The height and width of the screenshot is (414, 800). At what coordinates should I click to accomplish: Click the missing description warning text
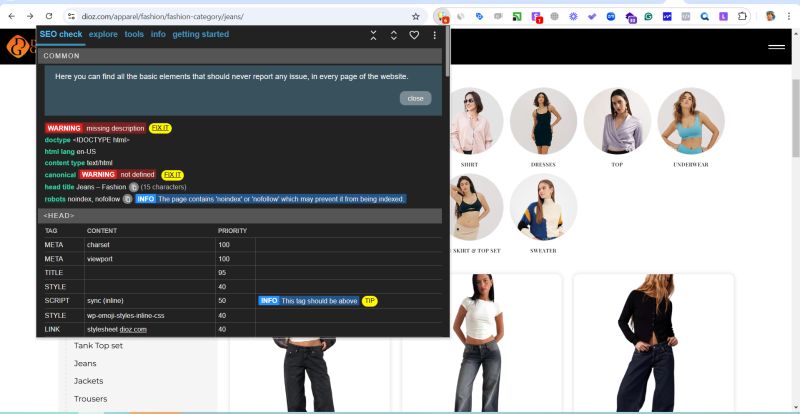pos(115,128)
